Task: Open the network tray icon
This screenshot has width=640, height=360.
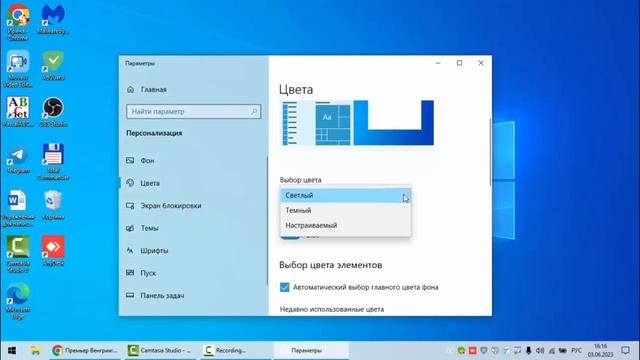Action: 551,351
